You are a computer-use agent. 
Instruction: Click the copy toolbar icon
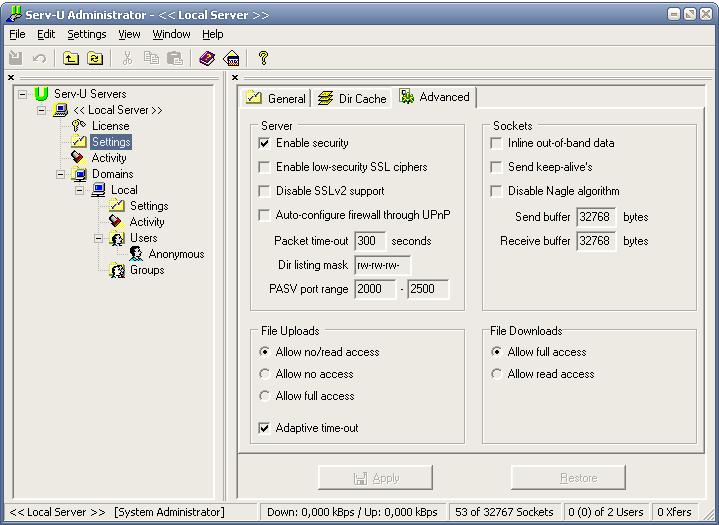click(x=151, y=58)
